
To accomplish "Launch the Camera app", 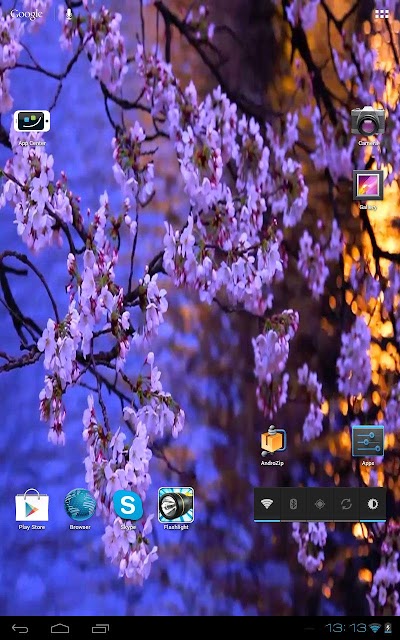I will (368, 126).
